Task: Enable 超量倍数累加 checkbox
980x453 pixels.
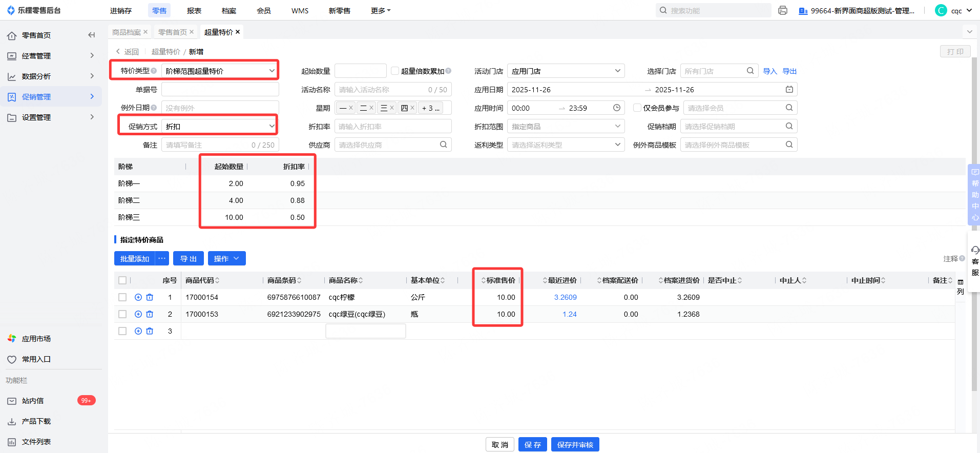Action: pyautogui.click(x=395, y=71)
